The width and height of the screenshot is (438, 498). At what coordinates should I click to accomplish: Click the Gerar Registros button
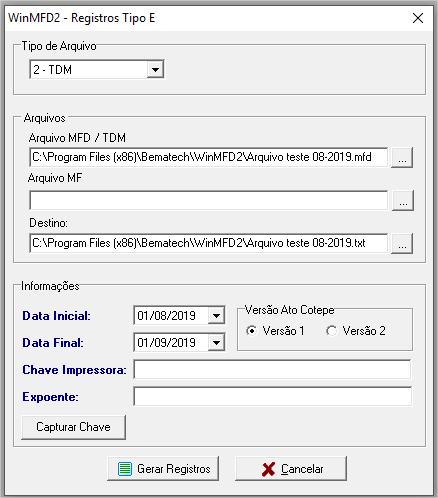tap(163, 469)
